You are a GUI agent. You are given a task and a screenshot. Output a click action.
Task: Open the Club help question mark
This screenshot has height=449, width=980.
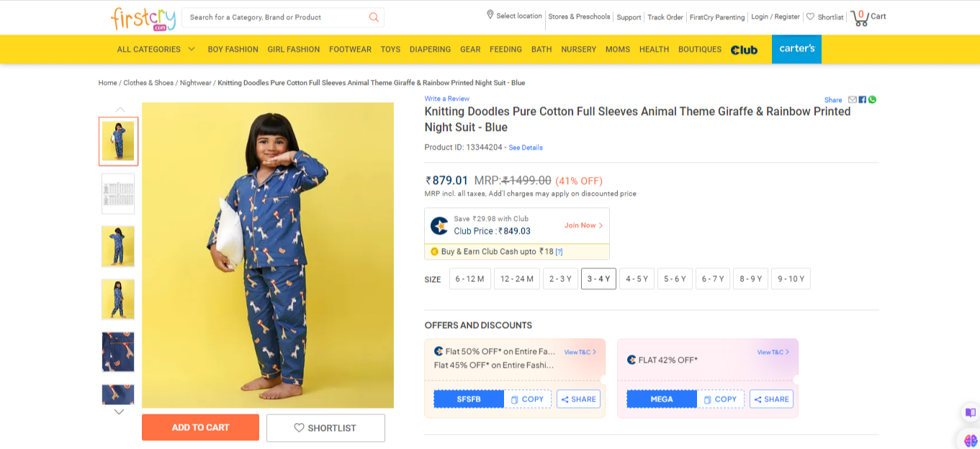559,252
